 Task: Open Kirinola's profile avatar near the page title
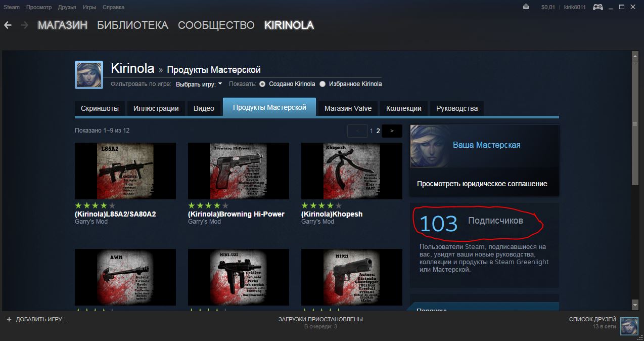[x=89, y=75]
